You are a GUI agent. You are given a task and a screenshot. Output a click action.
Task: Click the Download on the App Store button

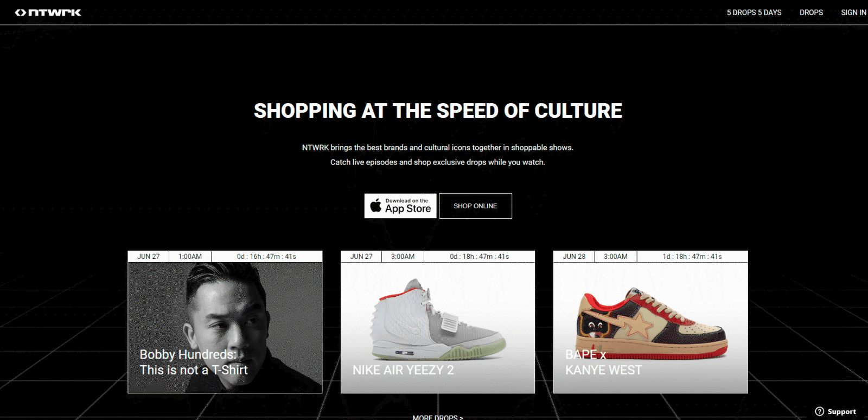point(400,206)
